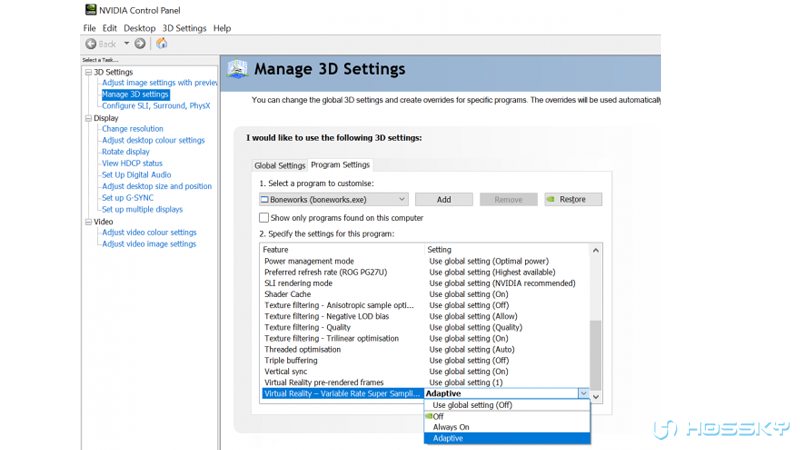Click the Remove button
This screenshot has height=450, width=800.
tap(508, 199)
